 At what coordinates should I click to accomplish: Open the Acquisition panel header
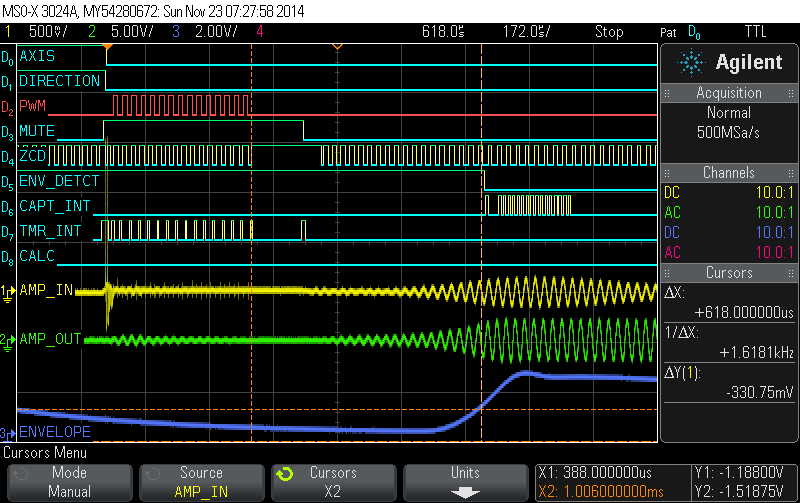click(729, 93)
